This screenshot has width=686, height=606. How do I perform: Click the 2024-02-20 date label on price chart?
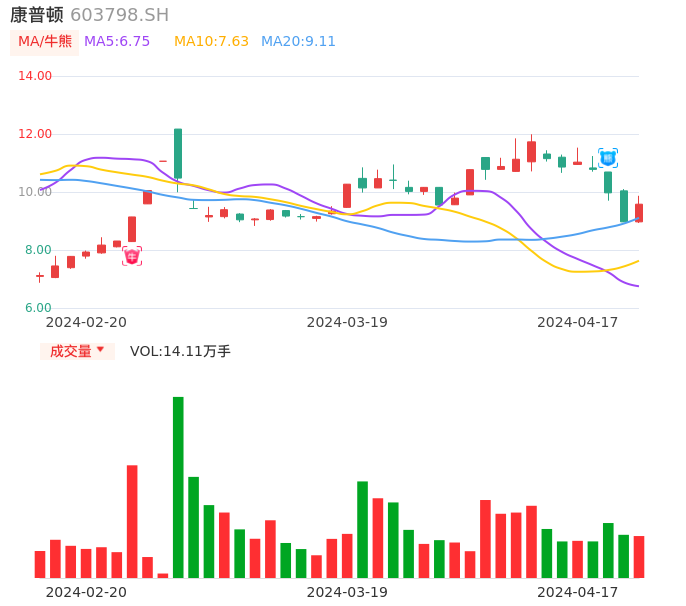(86, 322)
